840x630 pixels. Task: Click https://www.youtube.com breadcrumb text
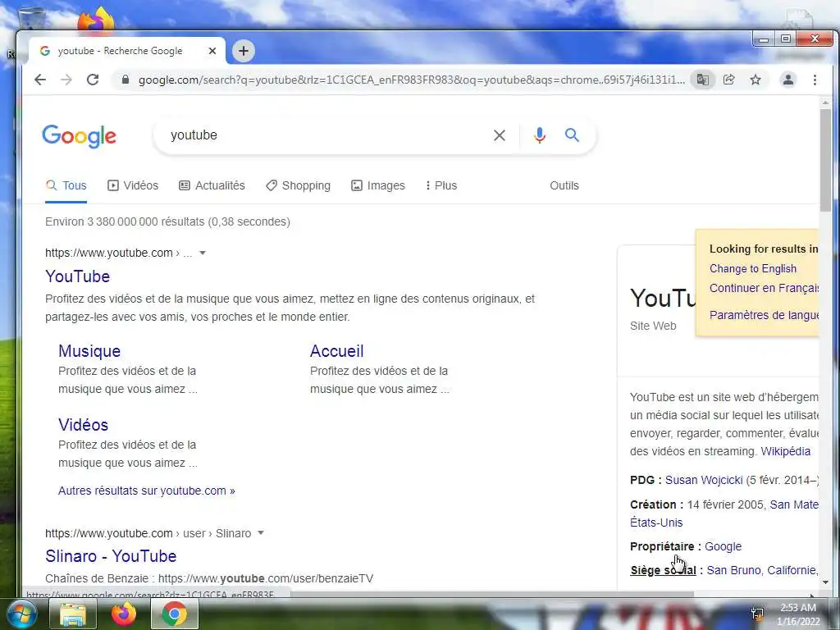pyautogui.click(x=109, y=253)
